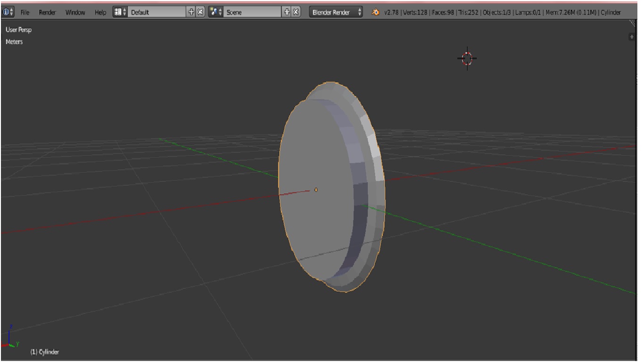
Task: Delete the current Scene with X icon
Action: [x=296, y=12]
